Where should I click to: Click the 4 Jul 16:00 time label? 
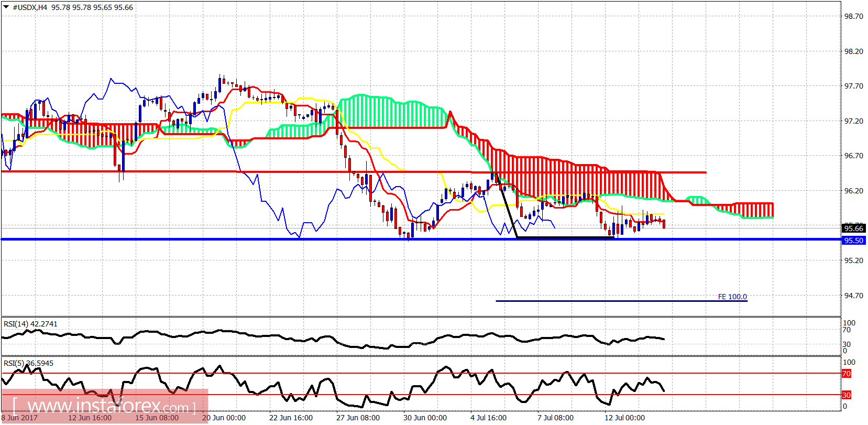pyautogui.click(x=488, y=418)
